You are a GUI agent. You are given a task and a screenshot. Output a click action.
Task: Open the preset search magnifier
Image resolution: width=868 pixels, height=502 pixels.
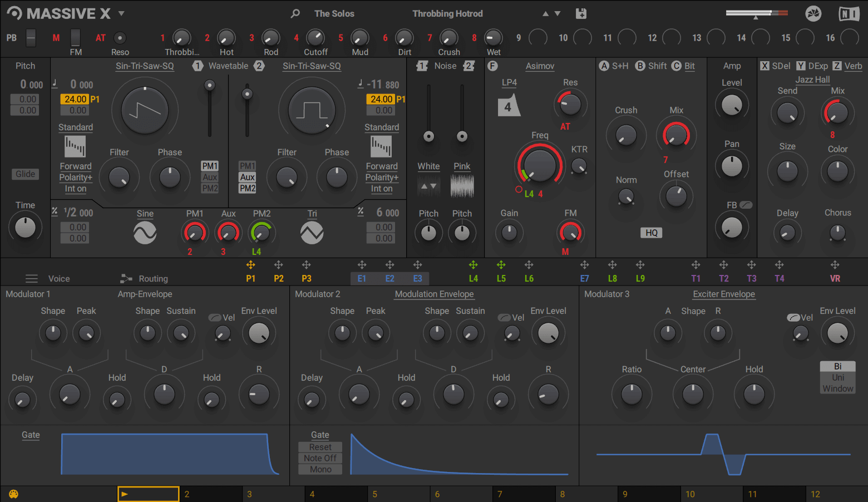click(295, 13)
